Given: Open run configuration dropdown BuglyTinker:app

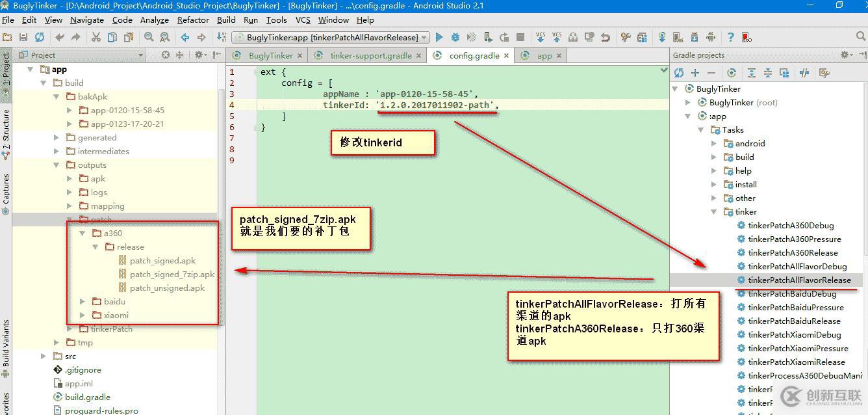Looking at the screenshot, I should tap(331, 37).
